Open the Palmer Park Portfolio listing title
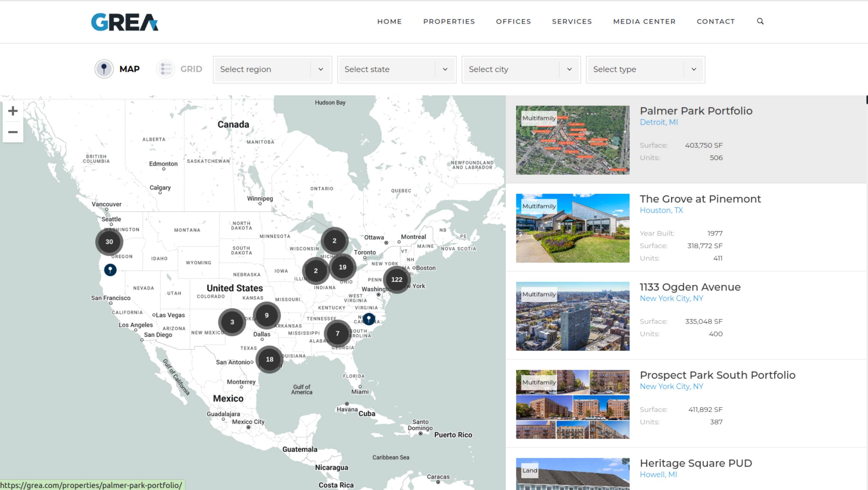The height and width of the screenshot is (490, 868). [x=696, y=111]
